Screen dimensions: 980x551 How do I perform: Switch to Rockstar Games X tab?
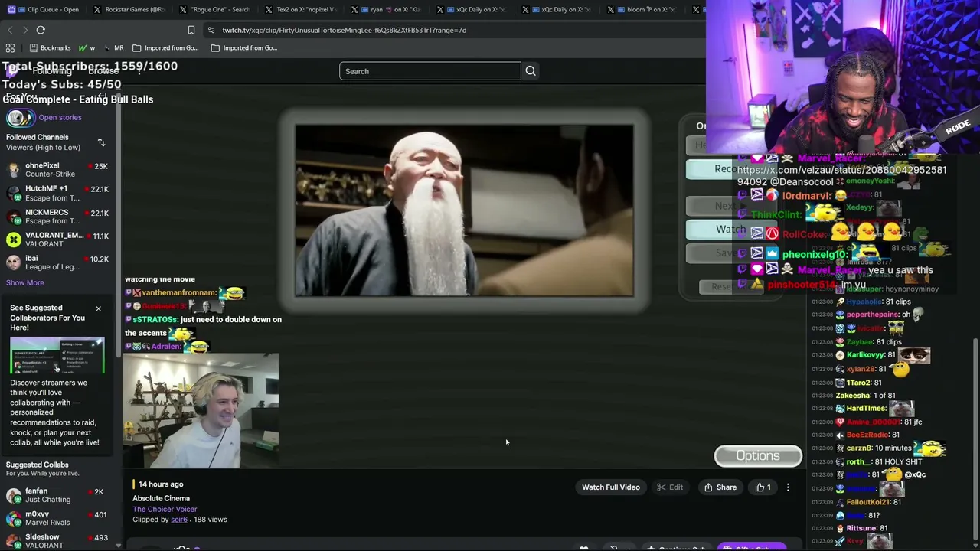coord(129,9)
